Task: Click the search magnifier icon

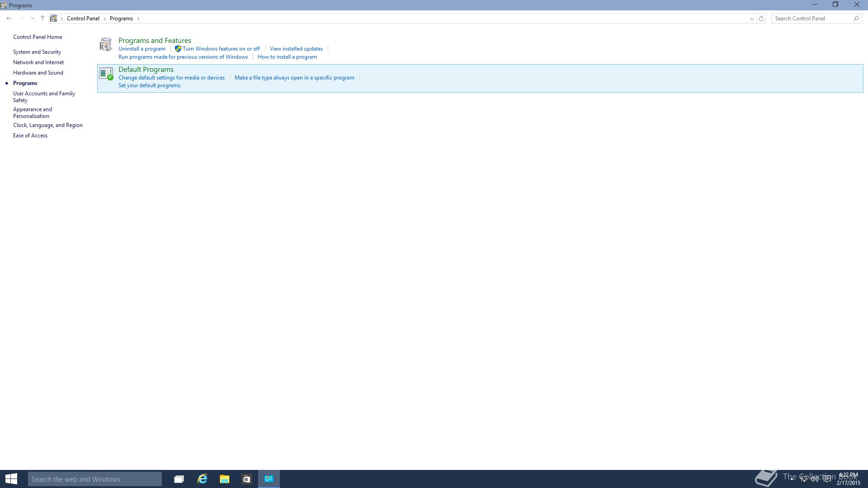Action: tap(856, 19)
